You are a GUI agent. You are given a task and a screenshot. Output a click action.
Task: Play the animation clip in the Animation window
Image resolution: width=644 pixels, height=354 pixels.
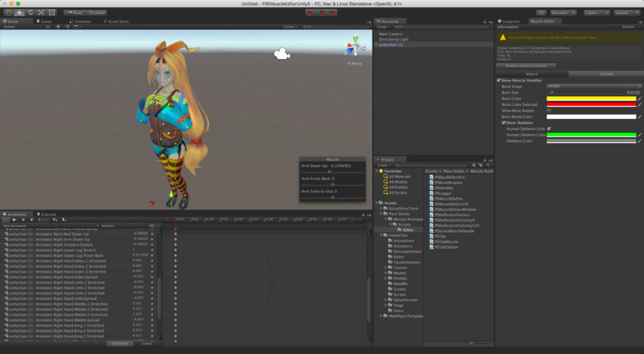15,219
